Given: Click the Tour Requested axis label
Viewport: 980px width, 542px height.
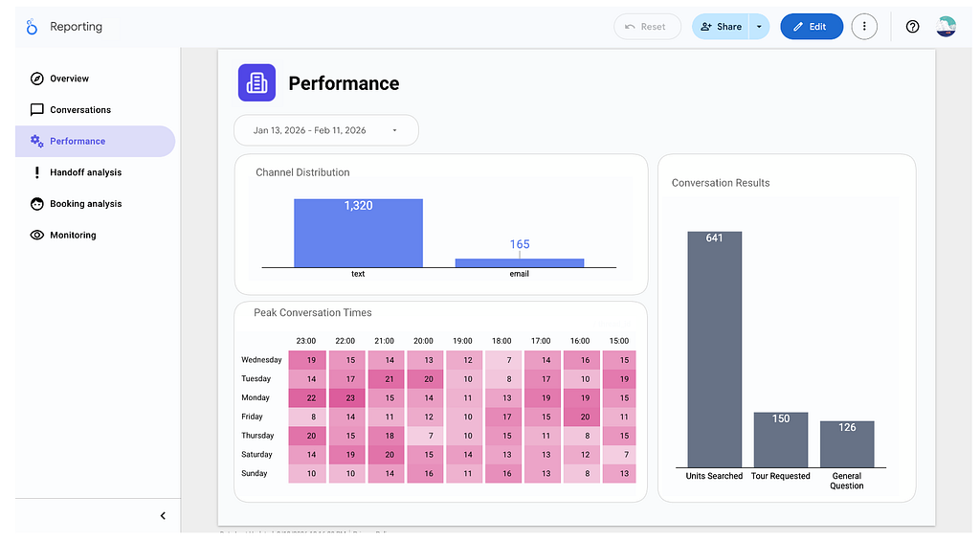Looking at the screenshot, I should [781, 476].
